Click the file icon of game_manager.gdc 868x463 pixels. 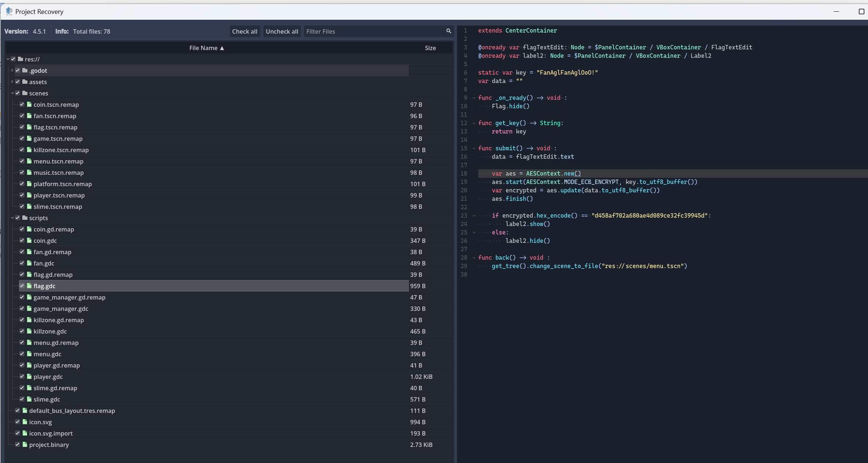29,308
